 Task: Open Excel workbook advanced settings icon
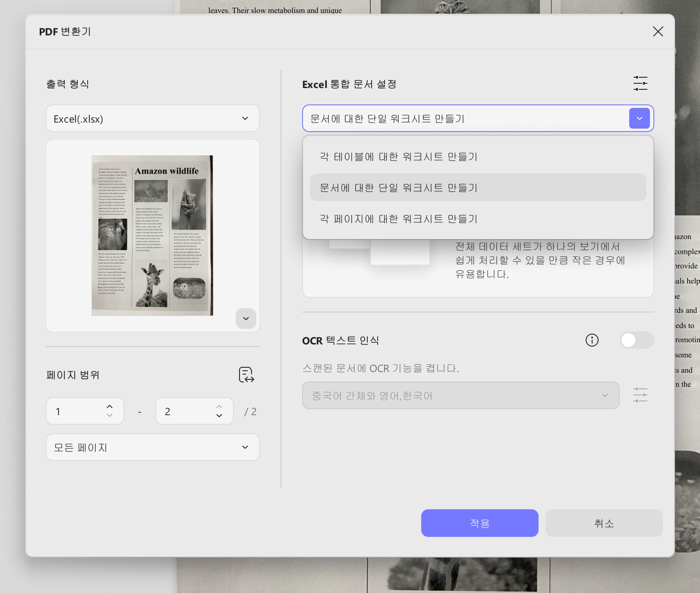pos(640,83)
